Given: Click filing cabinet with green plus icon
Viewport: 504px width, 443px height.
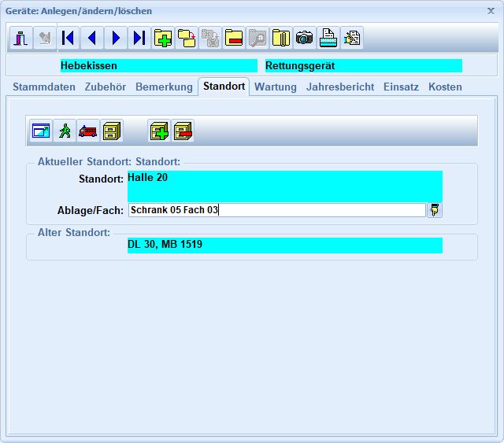Looking at the screenshot, I should pos(159,131).
